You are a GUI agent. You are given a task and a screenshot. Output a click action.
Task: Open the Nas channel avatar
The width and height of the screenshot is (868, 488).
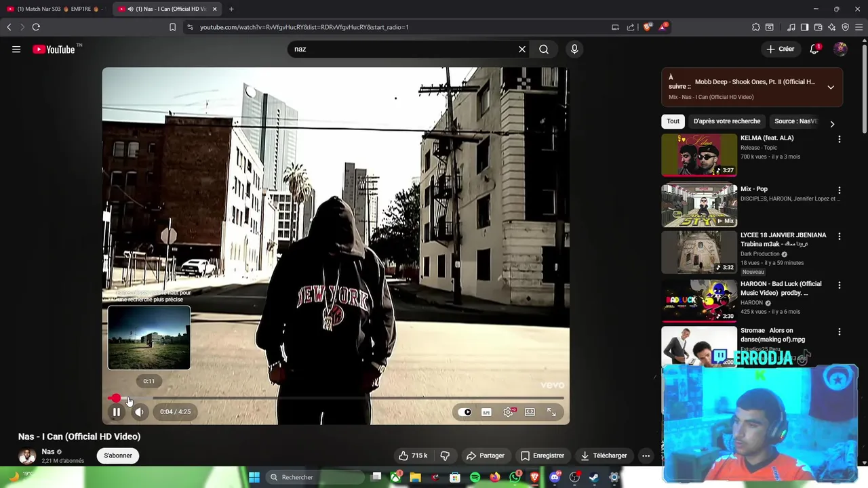coord(27,456)
